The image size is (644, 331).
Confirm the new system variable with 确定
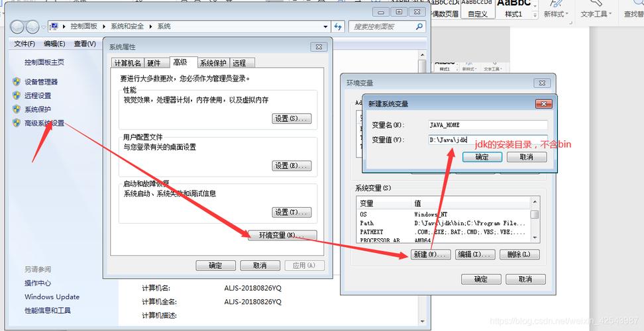482,157
